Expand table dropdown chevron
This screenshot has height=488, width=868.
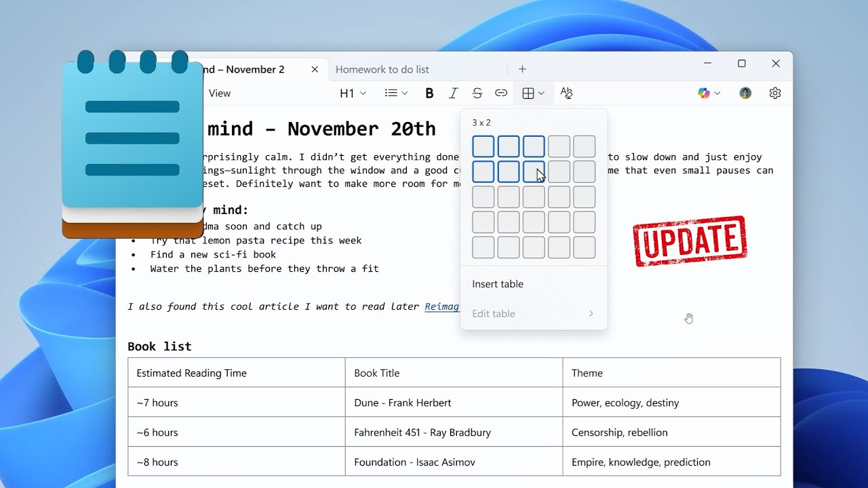pyautogui.click(x=541, y=94)
